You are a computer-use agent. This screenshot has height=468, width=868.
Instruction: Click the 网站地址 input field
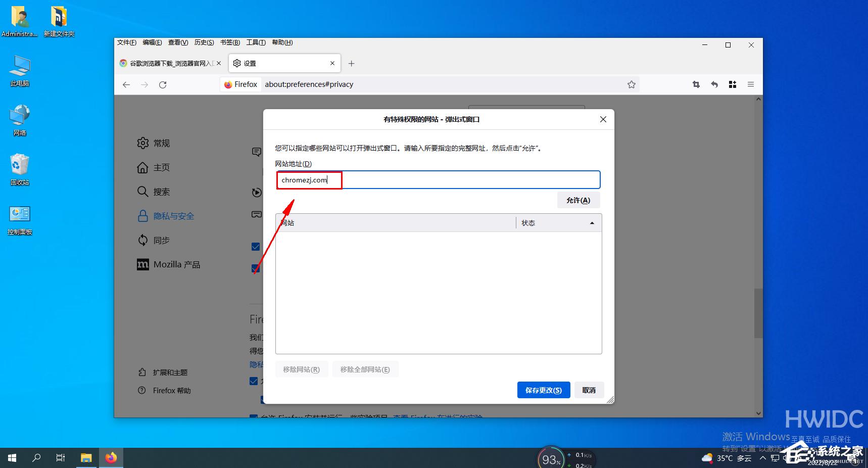(x=439, y=180)
